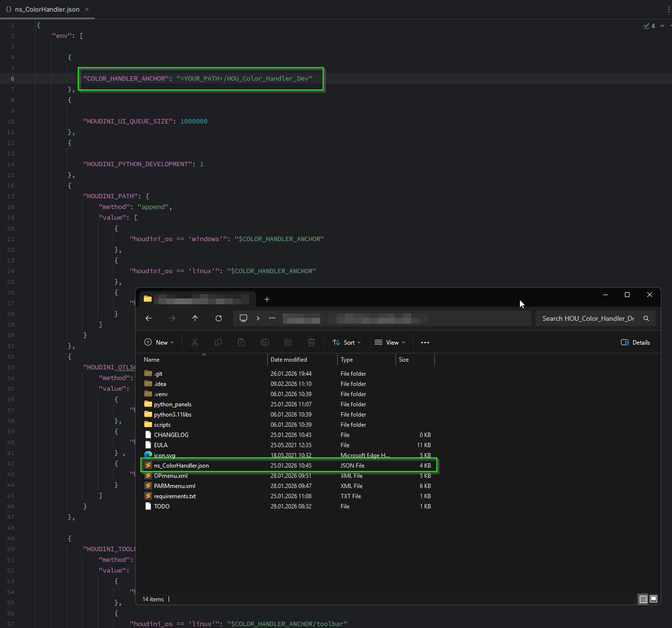Click the Rename icon in toolbar
This screenshot has width=672, height=628.
click(265, 343)
